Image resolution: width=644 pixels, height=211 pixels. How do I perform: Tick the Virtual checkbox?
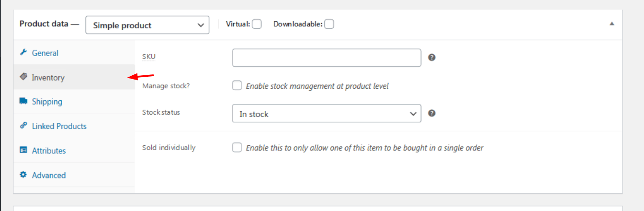(x=257, y=24)
